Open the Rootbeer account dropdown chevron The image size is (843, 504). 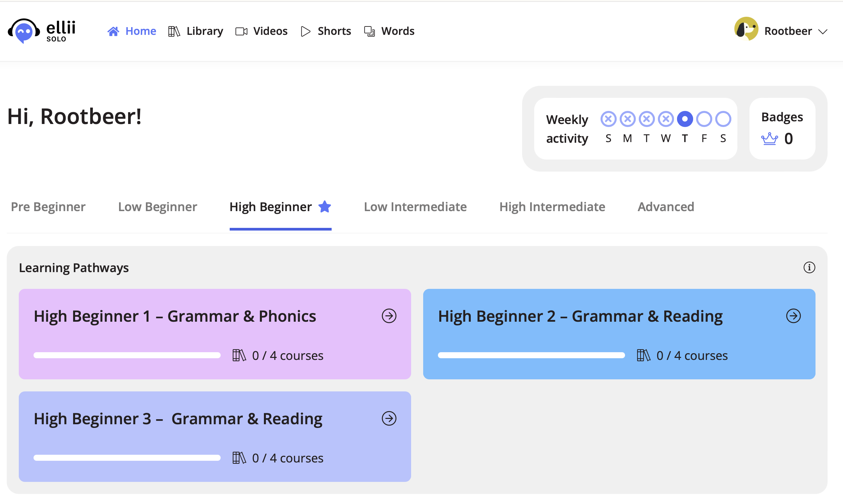coord(823,32)
